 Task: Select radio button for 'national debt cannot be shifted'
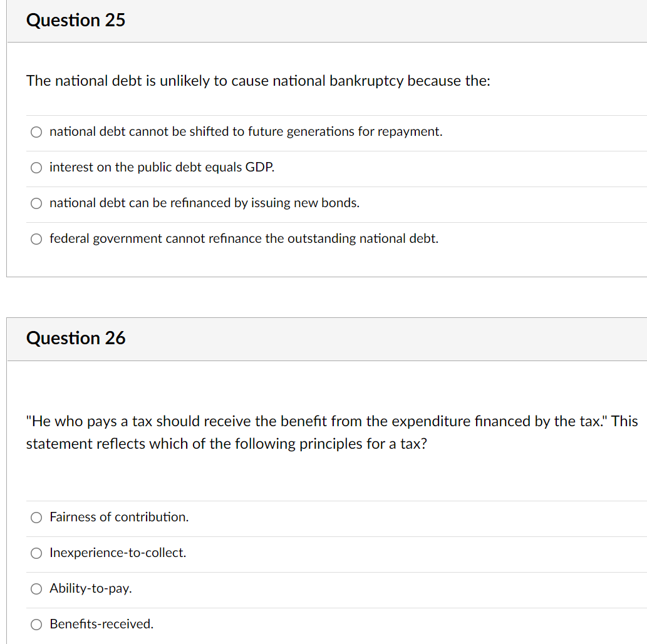pos(36,132)
